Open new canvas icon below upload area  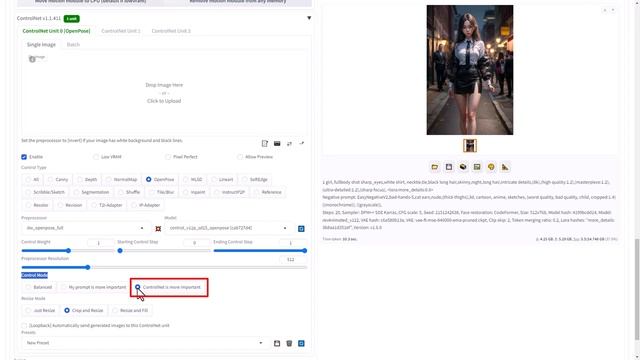tap(265, 143)
